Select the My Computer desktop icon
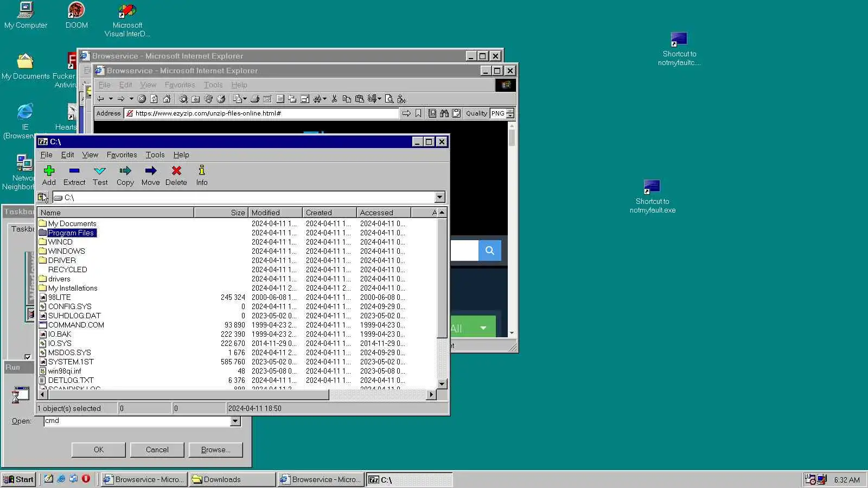Image resolution: width=868 pixels, height=488 pixels. pos(25,16)
